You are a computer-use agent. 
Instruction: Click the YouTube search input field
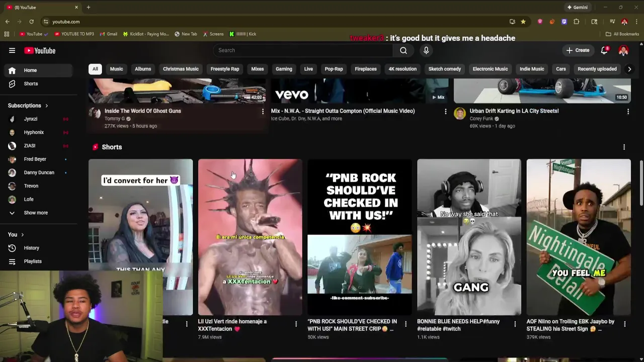coord(303,50)
